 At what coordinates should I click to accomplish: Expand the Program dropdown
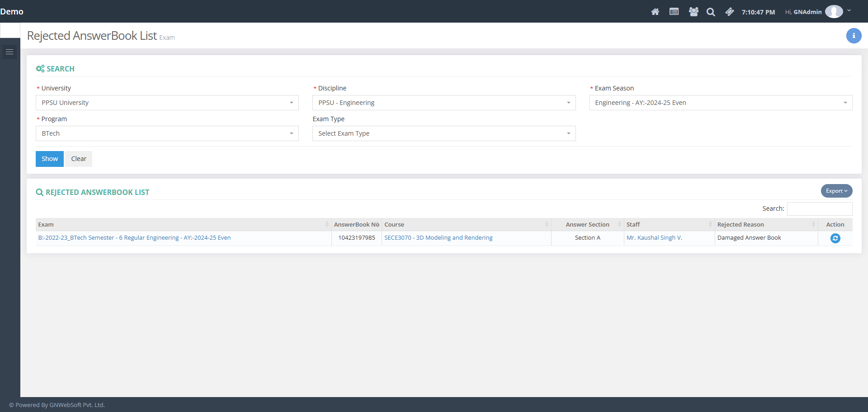(167, 133)
